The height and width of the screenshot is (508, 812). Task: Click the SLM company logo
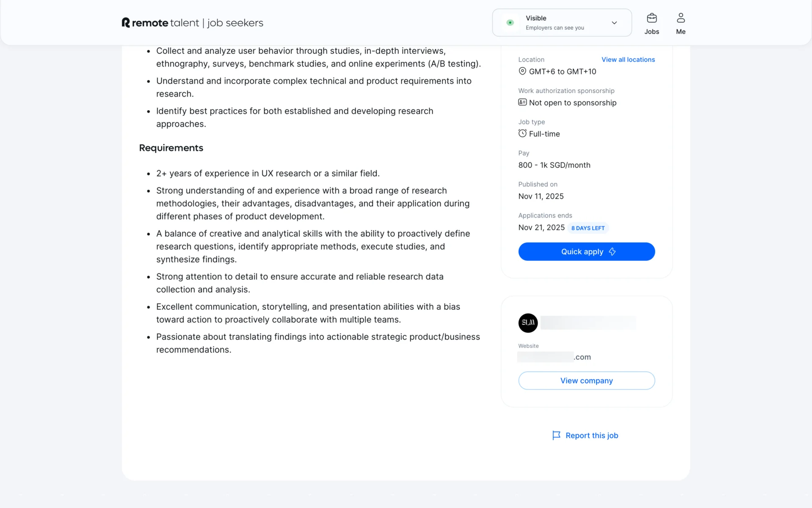pos(528,323)
